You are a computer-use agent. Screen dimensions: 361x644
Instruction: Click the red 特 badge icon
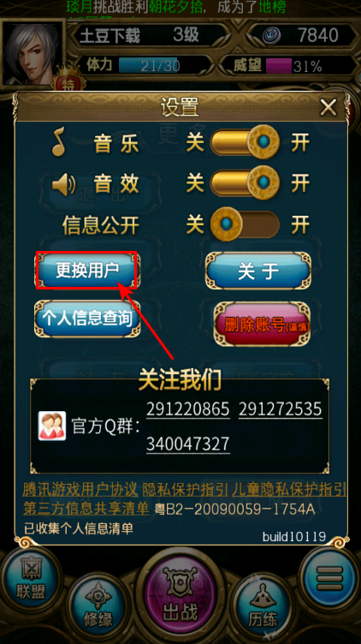point(69,86)
